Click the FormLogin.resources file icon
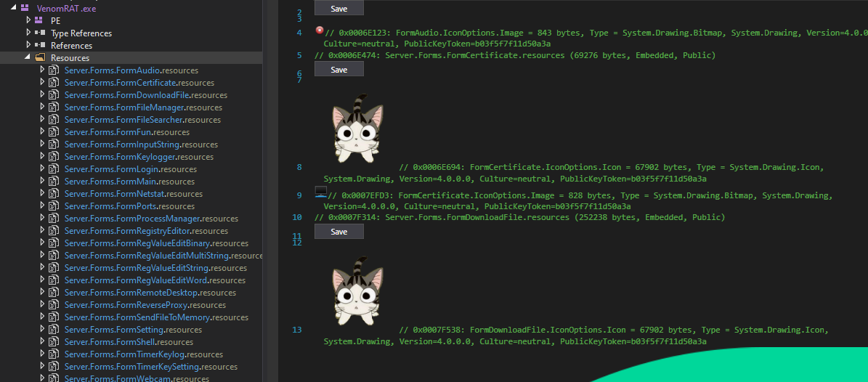 tap(54, 169)
